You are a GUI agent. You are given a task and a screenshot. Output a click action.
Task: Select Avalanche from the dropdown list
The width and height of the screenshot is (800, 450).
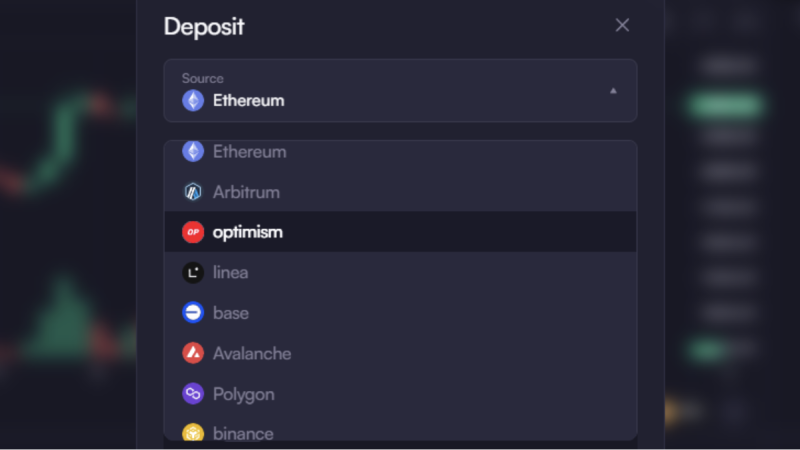pos(252,353)
